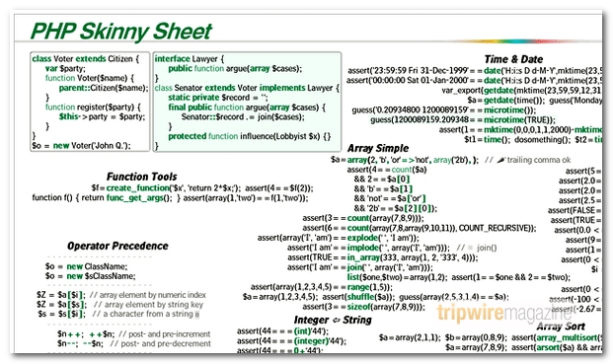Click 'Senator::$record .= join($cases);' line
Image resolution: width=613 pixels, height=364 pixels.
pyautogui.click(x=243, y=116)
